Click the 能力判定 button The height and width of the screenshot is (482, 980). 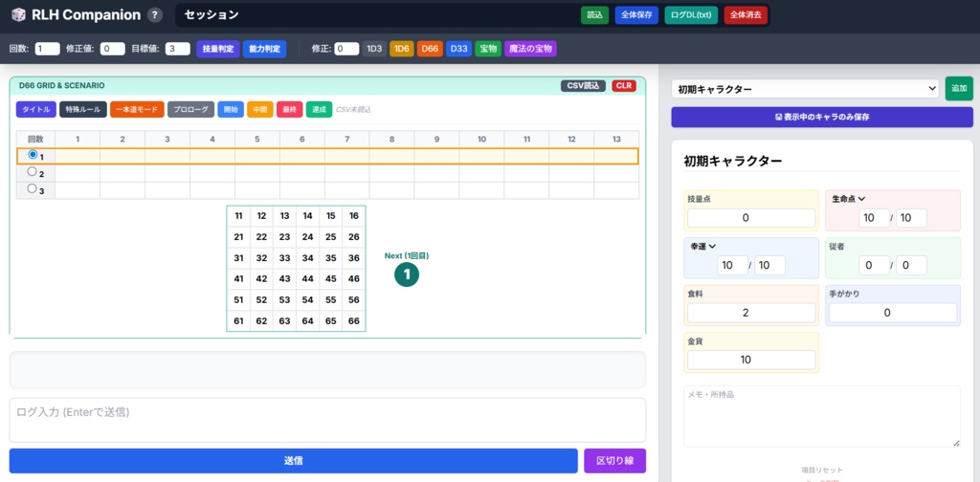tap(264, 49)
